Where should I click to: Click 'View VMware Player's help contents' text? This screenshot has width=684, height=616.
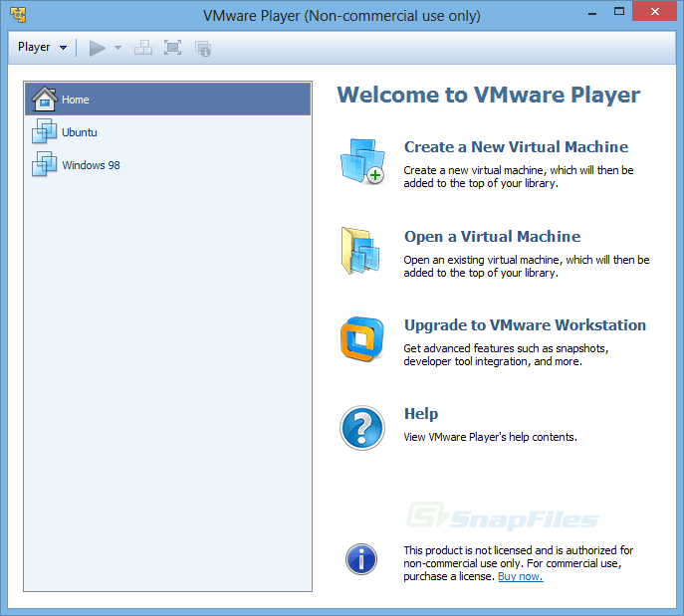[490, 437]
